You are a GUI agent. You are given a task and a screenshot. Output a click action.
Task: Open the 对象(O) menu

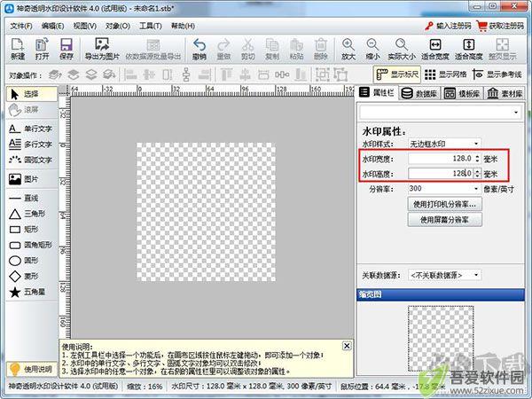(x=118, y=26)
